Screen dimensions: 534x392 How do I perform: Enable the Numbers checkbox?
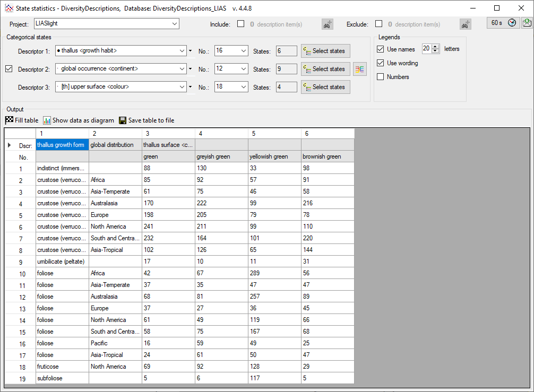point(381,77)
